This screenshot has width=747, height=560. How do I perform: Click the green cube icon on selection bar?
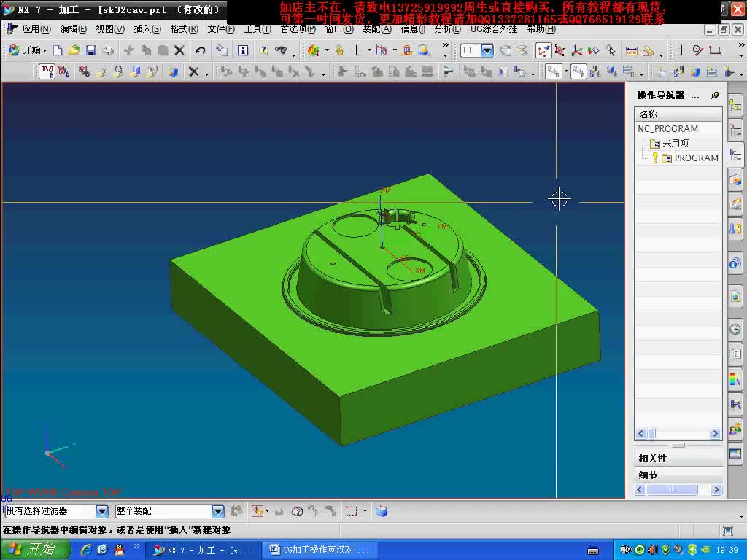coord(381,511)
